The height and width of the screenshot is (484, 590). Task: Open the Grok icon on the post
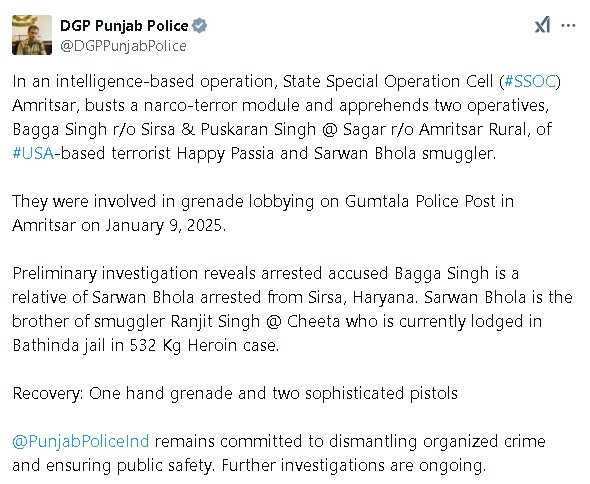click(x=542, y=26)
